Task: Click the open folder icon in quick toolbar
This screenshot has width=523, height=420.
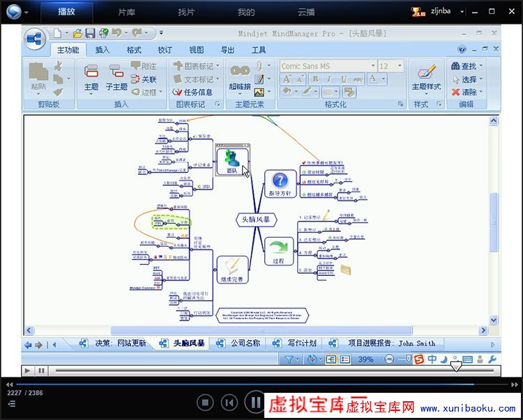Action: (x=78, y=33)
